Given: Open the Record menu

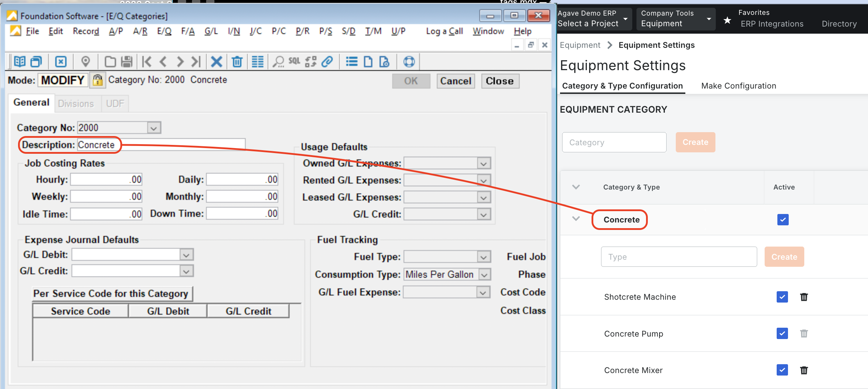Looking at the screenshot, I should click(86, 31).
